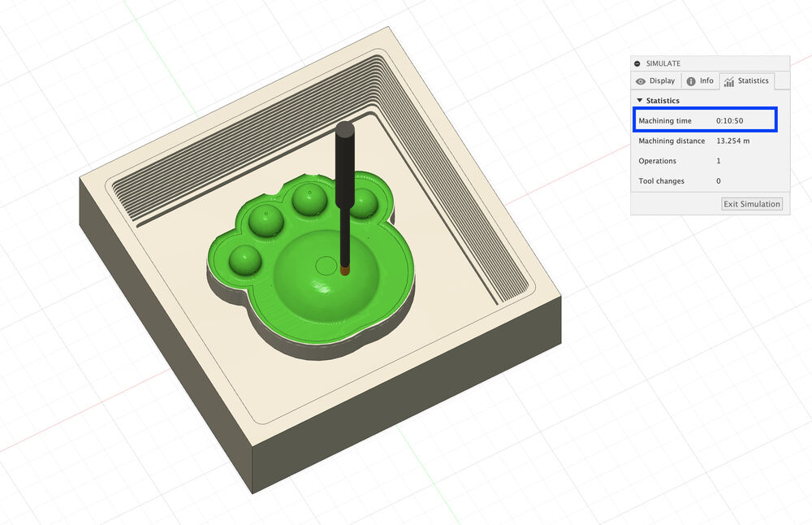Collapse the SIMULATE panel with the minus icon
The image size is (812, 525).
click(637, 63)
